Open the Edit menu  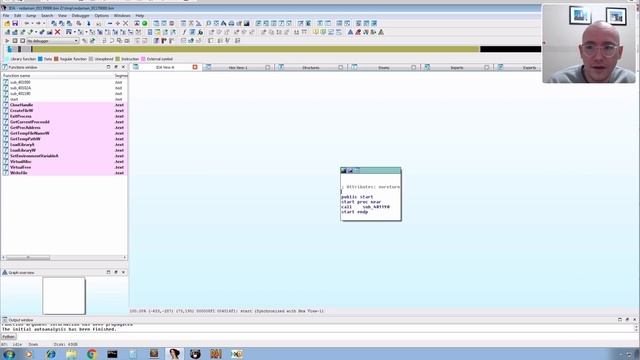pos(18,16)
